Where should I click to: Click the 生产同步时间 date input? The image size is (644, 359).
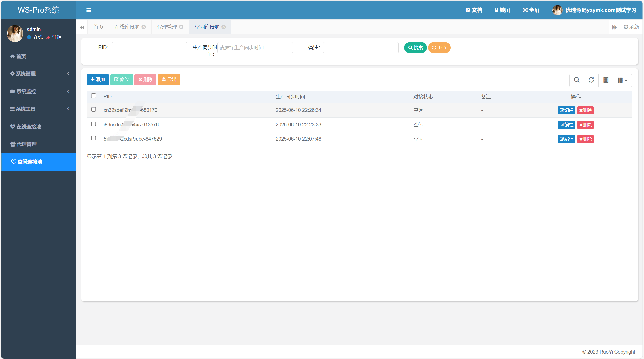pyautogui.click(x=255, y=48)
